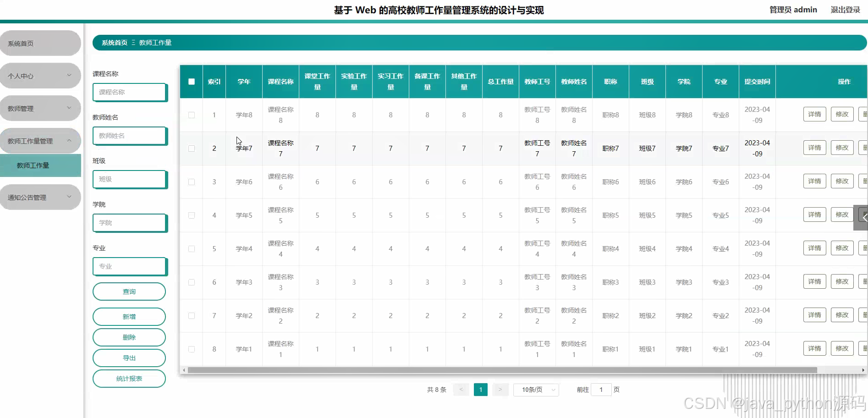This screenshot has height=418, width=868.
Task: Focus the 学院 search input
Action: click(130, 223)
